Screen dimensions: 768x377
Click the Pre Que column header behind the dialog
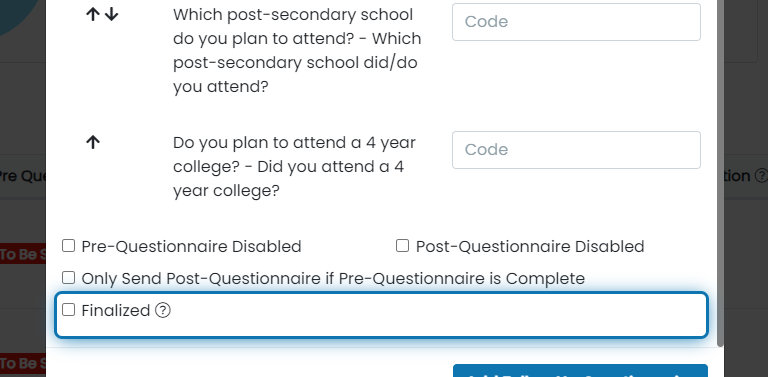(x=23, y=176)
